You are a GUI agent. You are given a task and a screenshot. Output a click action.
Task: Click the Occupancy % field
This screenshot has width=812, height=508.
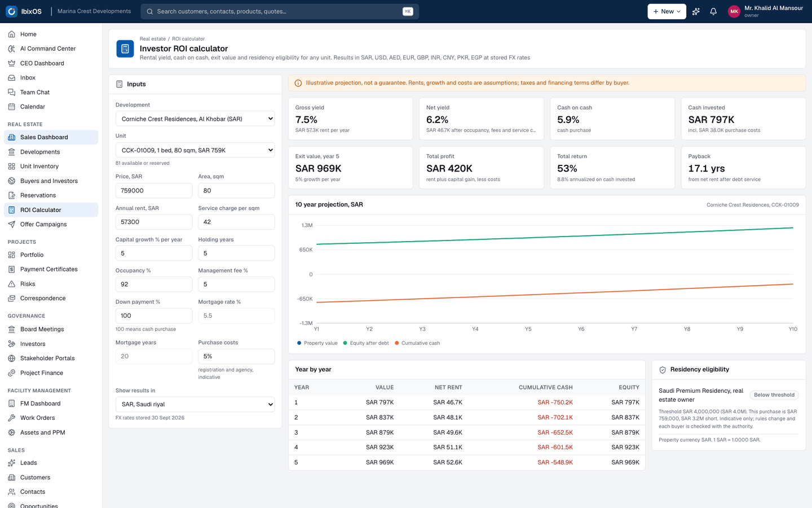(x=154, y=284)
